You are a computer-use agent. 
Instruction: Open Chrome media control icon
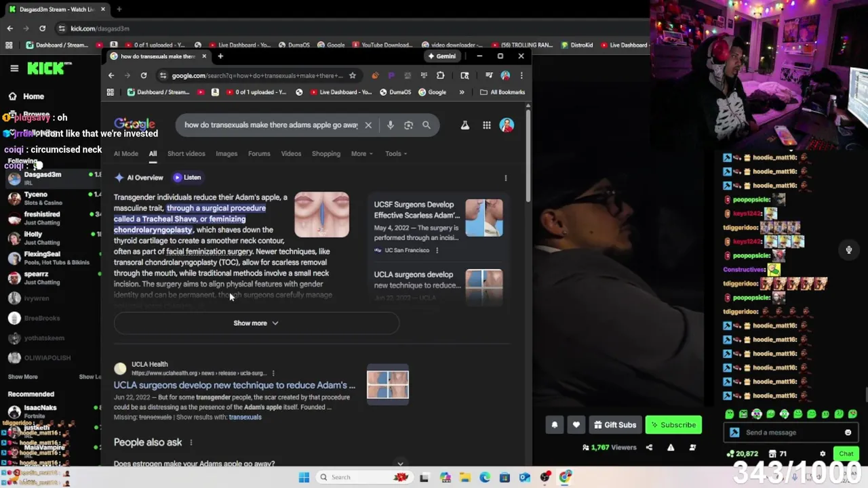[489, 75]
